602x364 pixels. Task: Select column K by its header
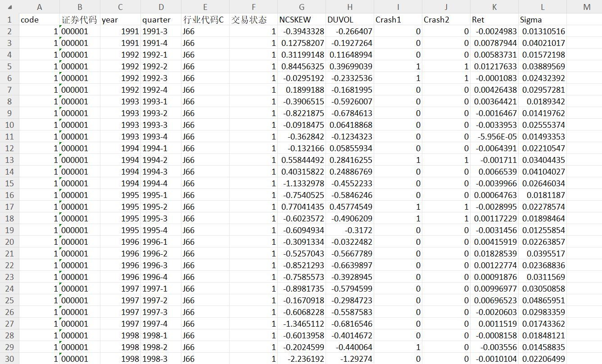coord(494,7)
